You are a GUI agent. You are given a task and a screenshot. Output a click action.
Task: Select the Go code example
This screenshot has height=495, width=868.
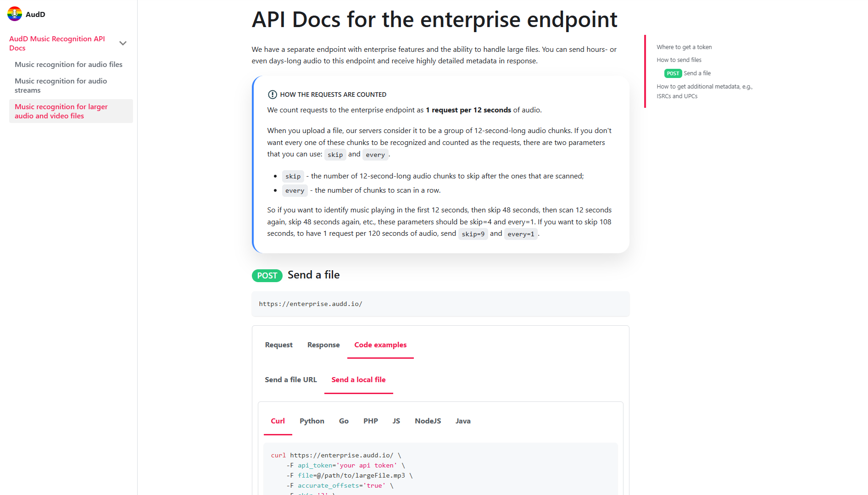click(x=343, y=421)
